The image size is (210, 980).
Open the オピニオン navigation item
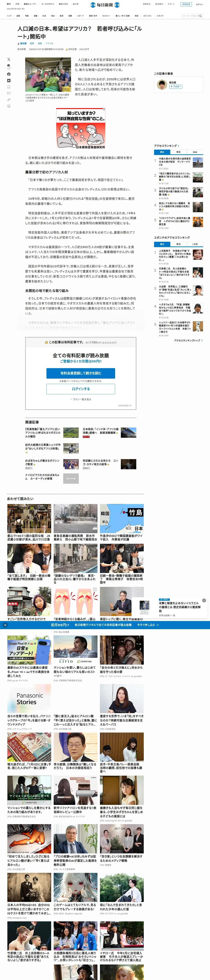[148, 16]
